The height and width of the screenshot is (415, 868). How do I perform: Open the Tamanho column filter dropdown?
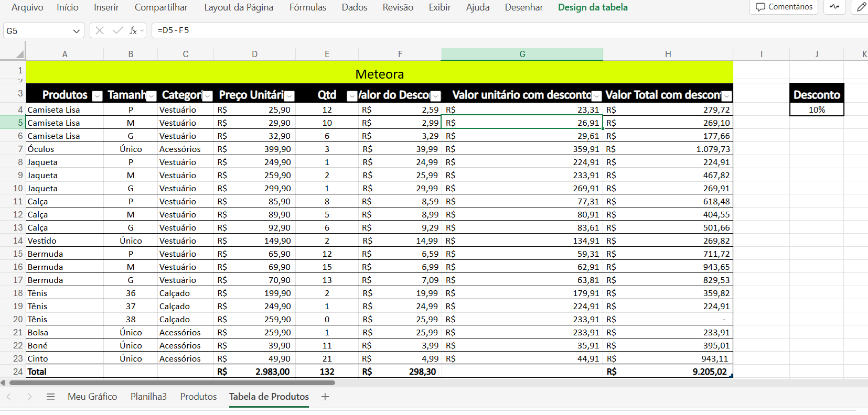point(151,96)
